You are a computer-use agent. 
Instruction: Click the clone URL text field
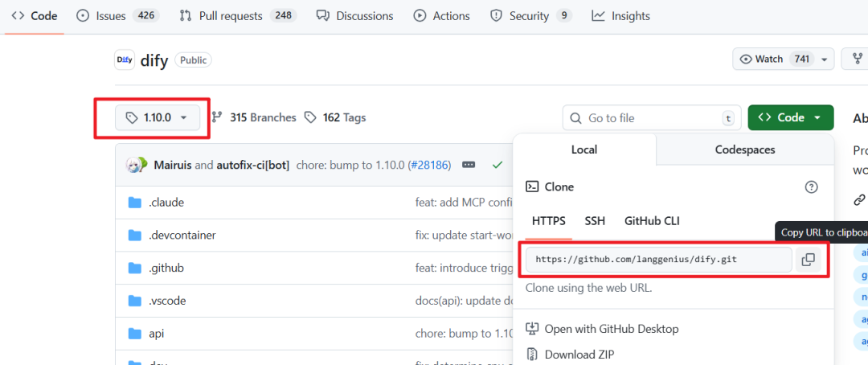(x=659, y=259)
